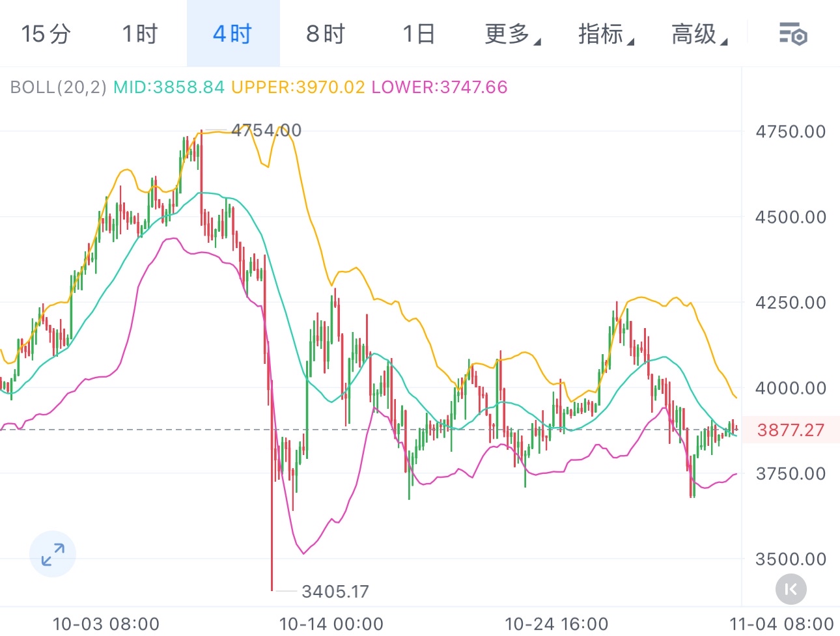Click the 3405.17 low price marker
Image resolution: width=840 pixels, height=636 pixels.
point(335,592)
